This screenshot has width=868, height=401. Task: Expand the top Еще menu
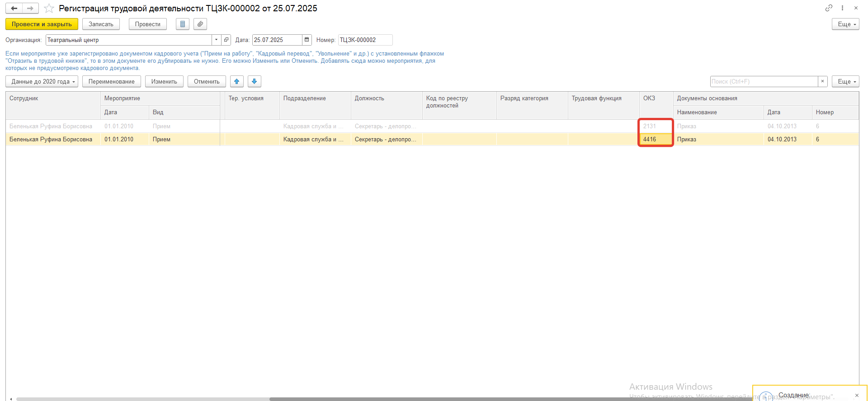(x=845, y=24)
